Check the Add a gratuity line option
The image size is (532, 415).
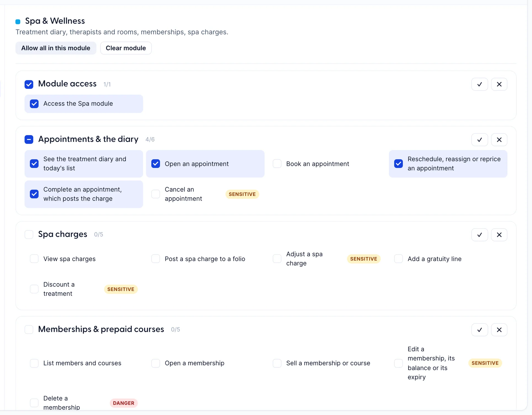[x=398, y=259]
